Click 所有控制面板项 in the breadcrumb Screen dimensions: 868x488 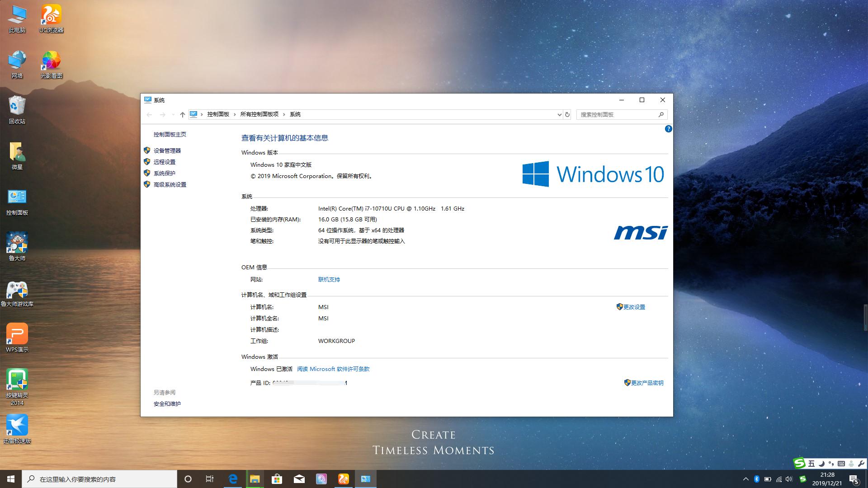pos(259,115)
